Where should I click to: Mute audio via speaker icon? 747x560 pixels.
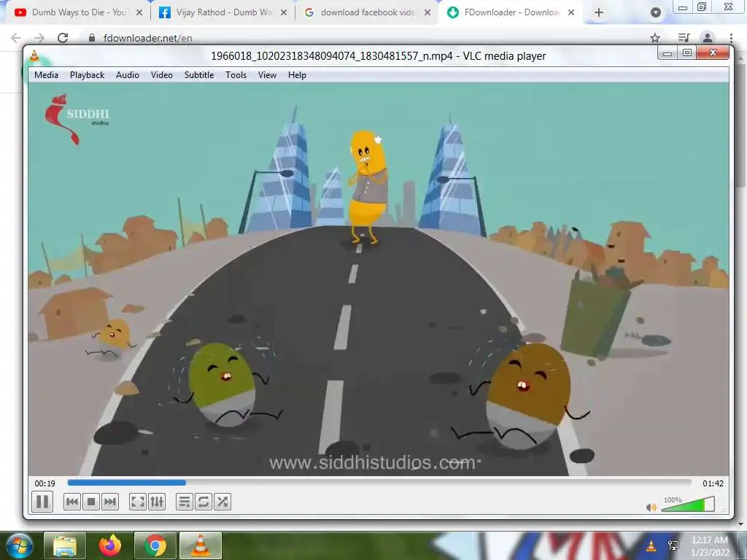(651, 507)
